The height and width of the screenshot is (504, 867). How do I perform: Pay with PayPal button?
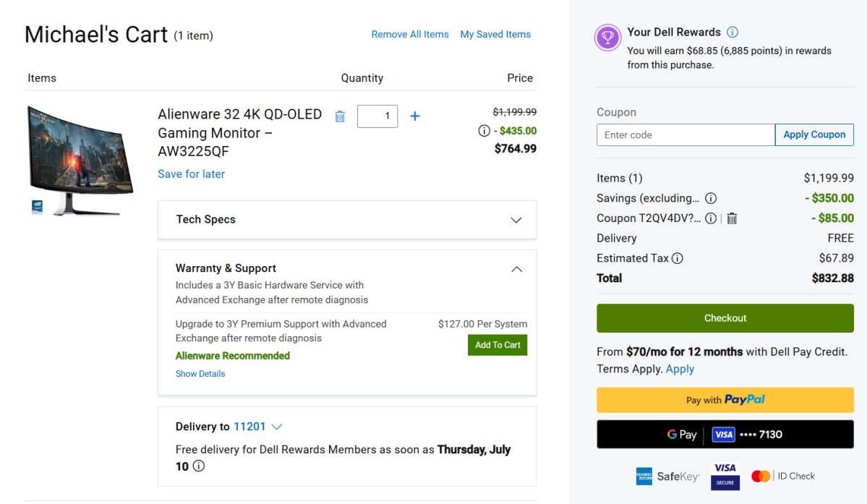725,400
